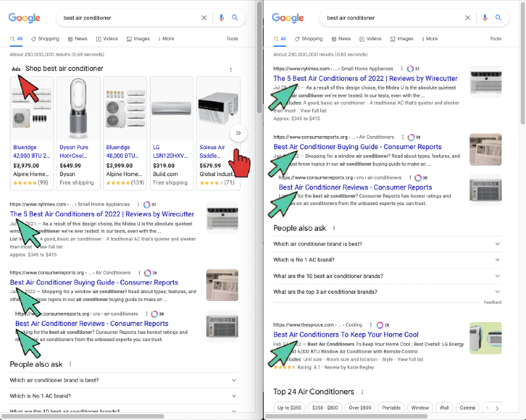Click left window vertical scrollbar thumb
The height and width of the screenshot is (420, 526).
[259, 57]
